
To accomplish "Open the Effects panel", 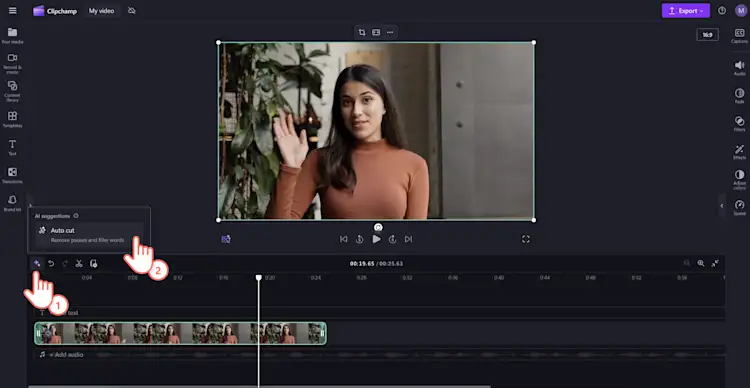I will pyautogui.click(x=739, y=152).
